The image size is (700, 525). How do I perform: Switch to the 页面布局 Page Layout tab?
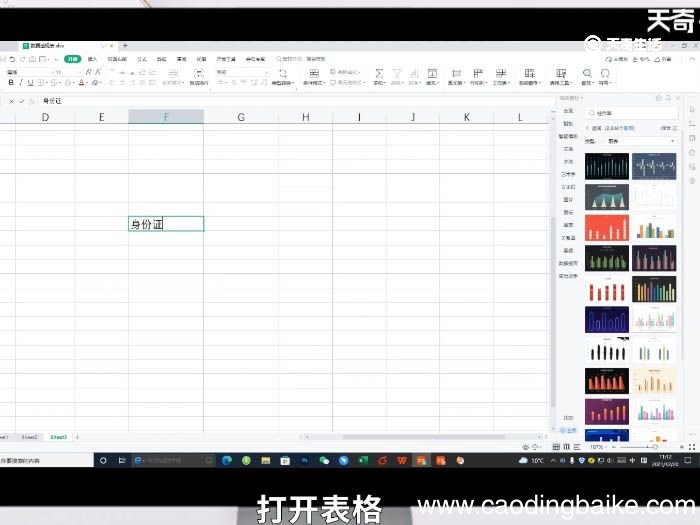pyautogui.click(x=117, y=59)
